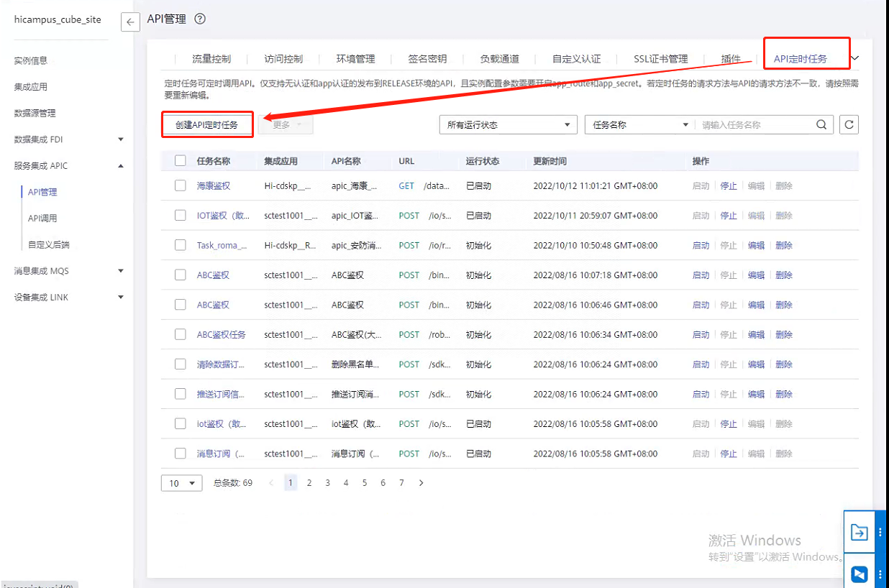
Task: Go to next page arrow in pagination
Action: [x=421, y=483]
